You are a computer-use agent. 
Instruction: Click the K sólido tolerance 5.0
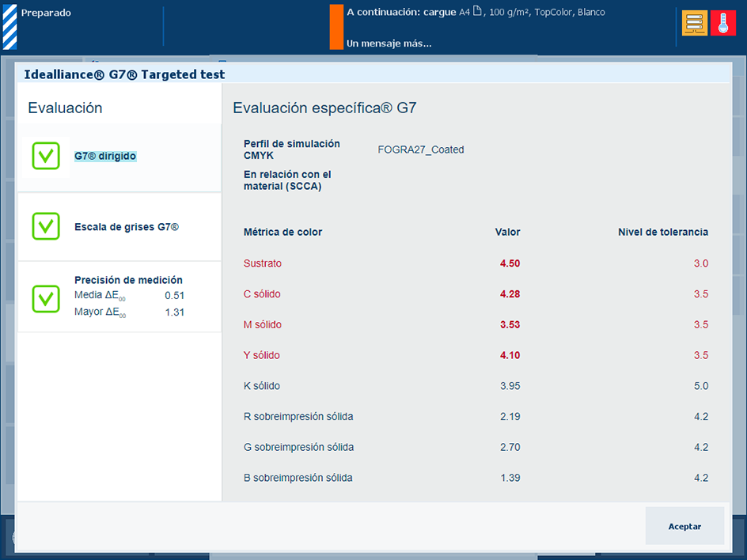click(701, 386)
